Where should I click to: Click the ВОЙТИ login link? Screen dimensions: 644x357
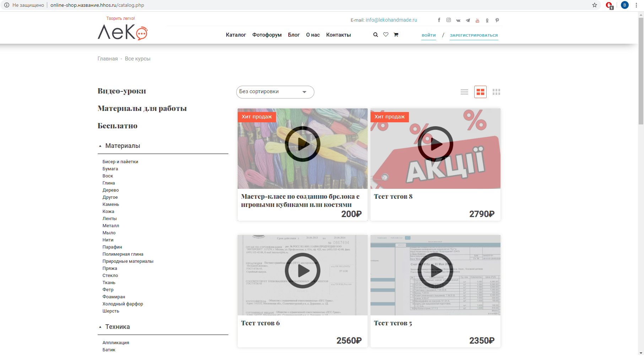[x=429, y=35]
